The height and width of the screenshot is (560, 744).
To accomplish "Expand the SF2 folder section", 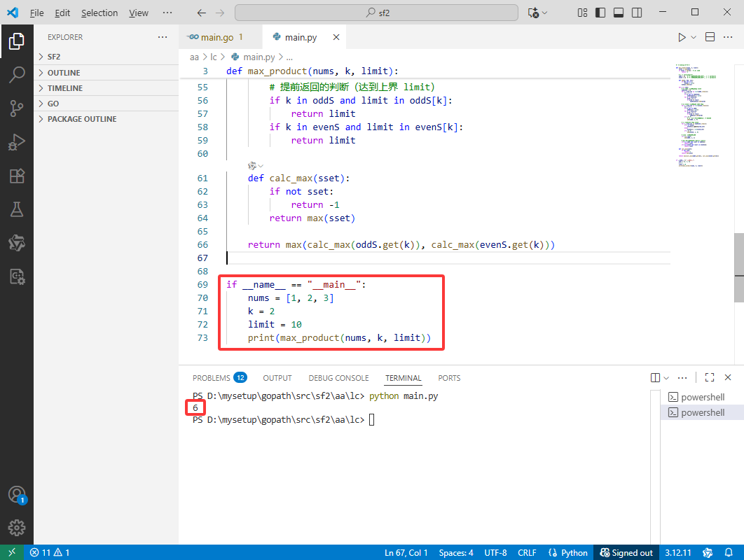I will click(x=106, y=57).
